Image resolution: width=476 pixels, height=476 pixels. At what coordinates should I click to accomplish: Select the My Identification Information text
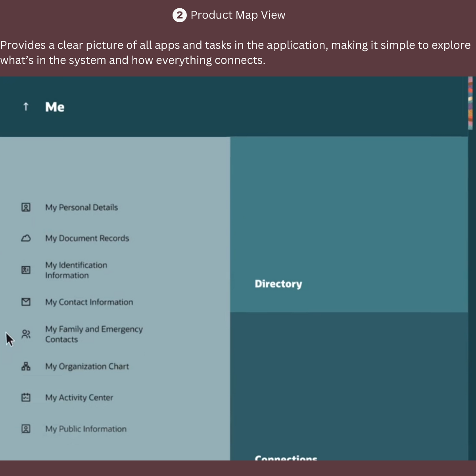coord(76,270)
